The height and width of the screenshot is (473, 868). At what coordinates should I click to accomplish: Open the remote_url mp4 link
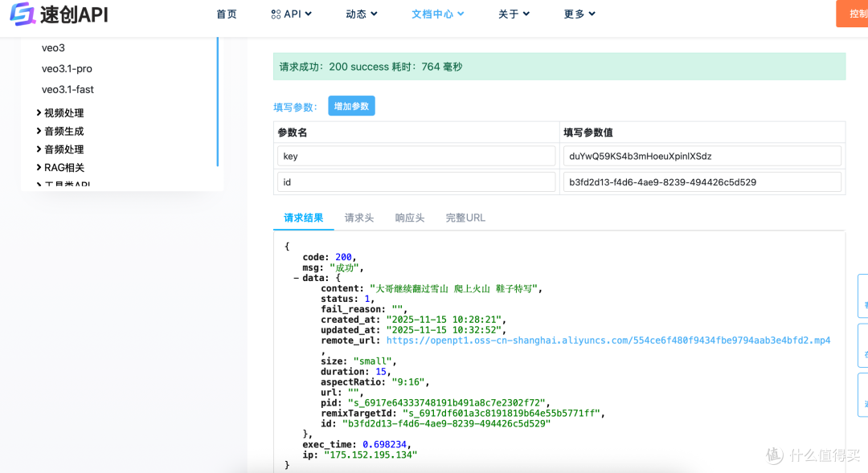pyautogui.click(x=611, y=340)
